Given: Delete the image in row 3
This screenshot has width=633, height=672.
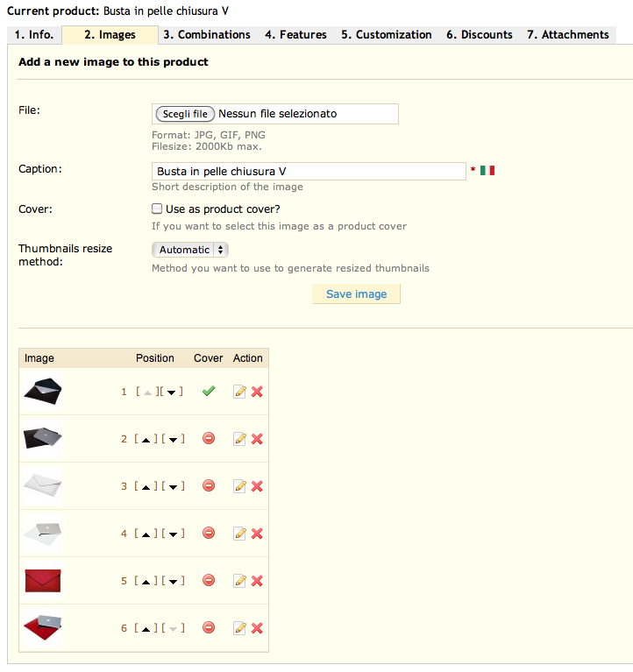Looking at the screenshot, I should (x=257, y=486).
